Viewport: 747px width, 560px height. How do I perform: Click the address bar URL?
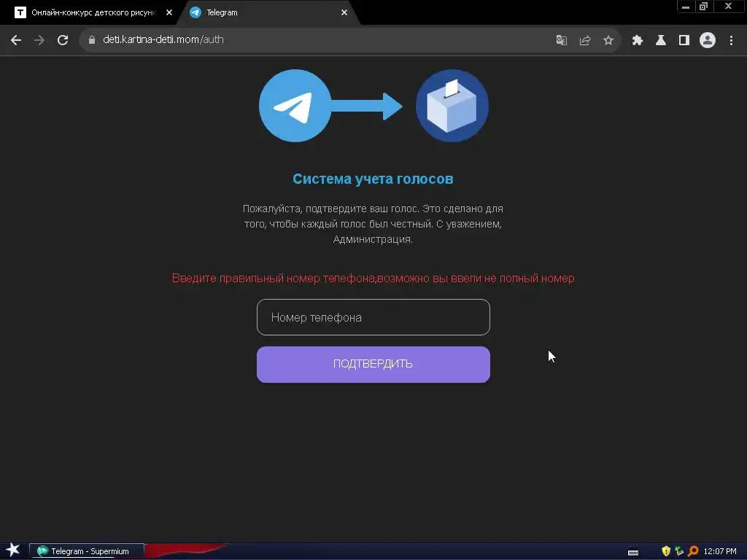(163, 39)
